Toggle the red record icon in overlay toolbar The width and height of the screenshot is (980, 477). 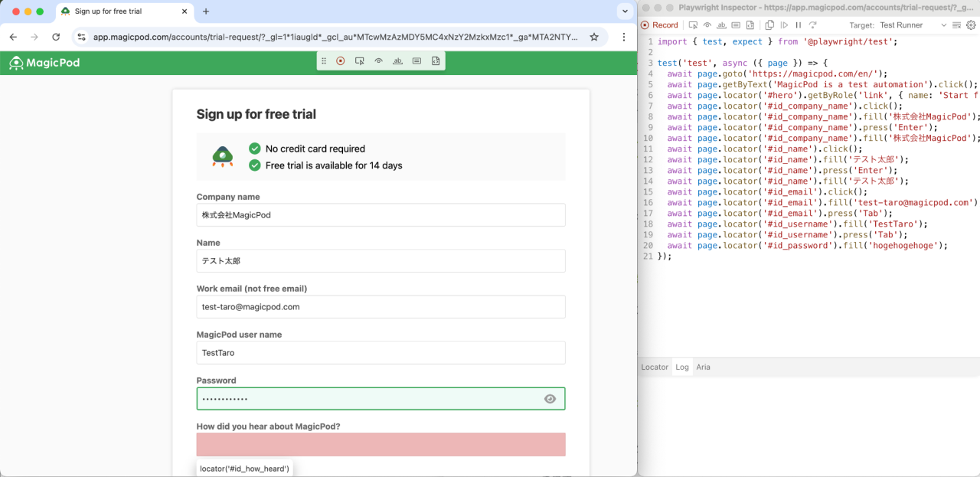341,61
